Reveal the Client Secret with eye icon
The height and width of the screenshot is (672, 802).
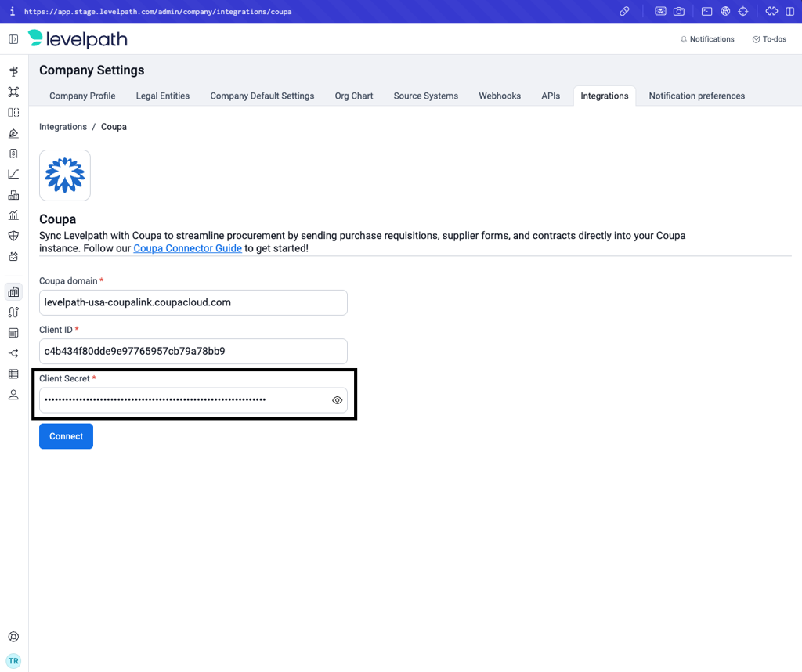pyautogui.click(x=337, y=400)
